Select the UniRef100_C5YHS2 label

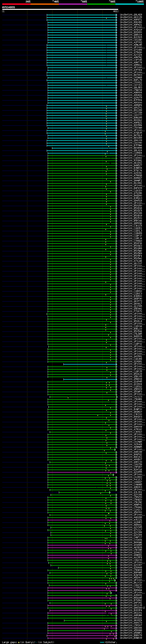(x=131, y=82)
